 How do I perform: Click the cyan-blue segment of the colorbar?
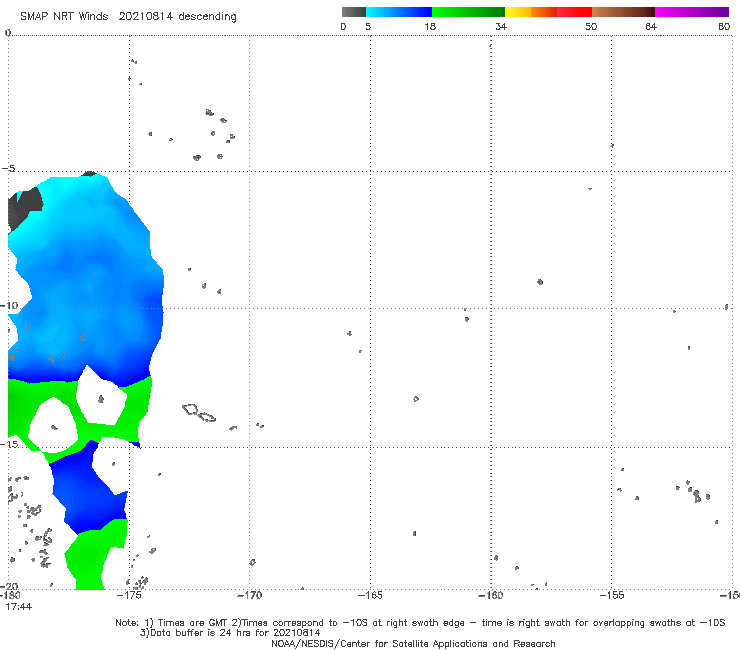pyautogui.click(x=399, y=12)
